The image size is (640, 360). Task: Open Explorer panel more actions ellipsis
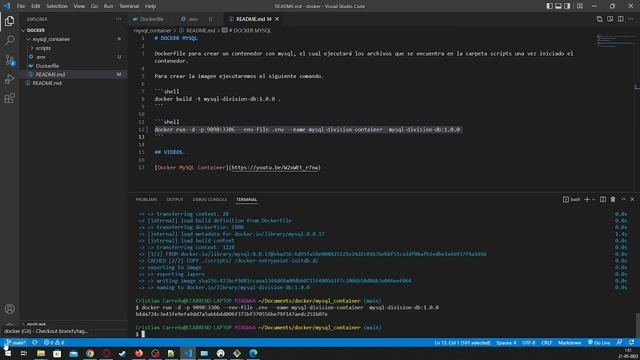[x=118, y=19]
